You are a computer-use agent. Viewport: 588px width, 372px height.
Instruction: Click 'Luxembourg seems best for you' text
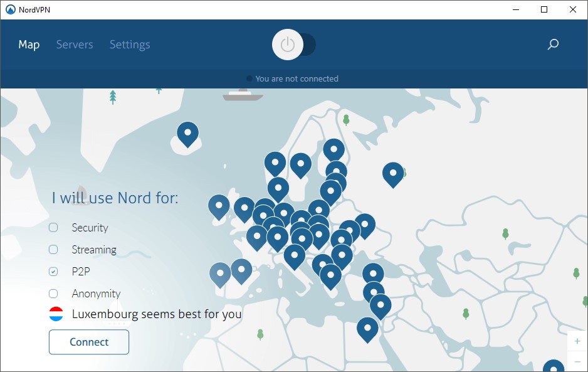[157, 314]
